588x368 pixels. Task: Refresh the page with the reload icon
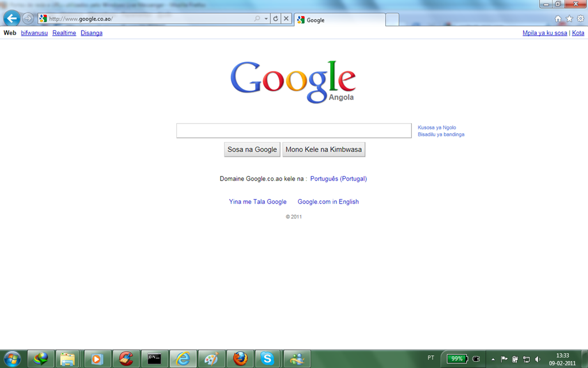276,18
